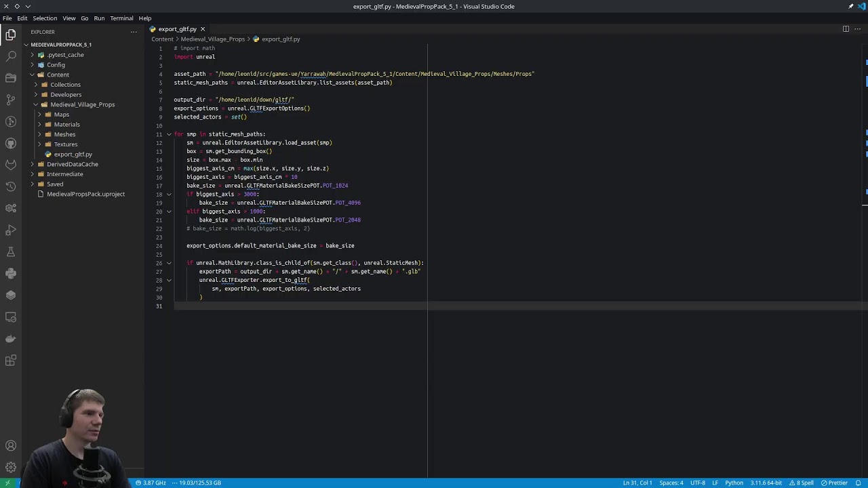The image size is (868, 488).
Task: Open the Testing flask icon view
Action: coord(11,251)
